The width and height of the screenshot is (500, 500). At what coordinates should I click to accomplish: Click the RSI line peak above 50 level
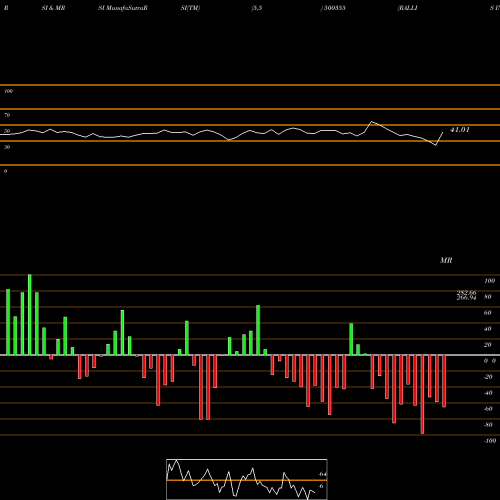(371, 122)
